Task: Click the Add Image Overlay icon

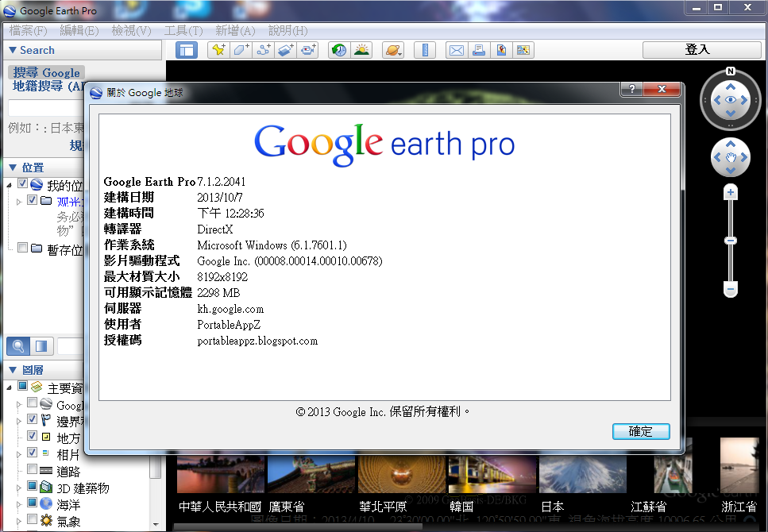Action: coord(286,50)
